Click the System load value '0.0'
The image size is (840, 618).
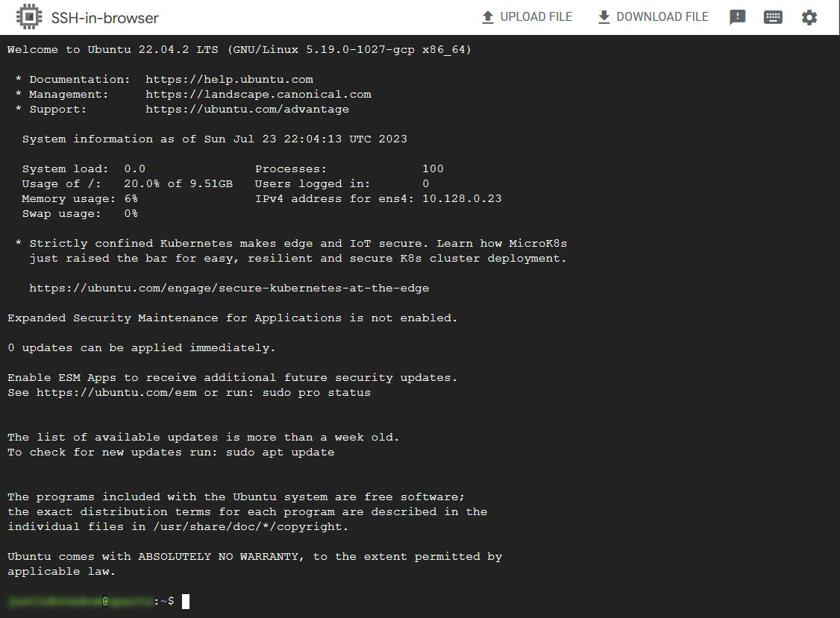(x=134, y=168)
